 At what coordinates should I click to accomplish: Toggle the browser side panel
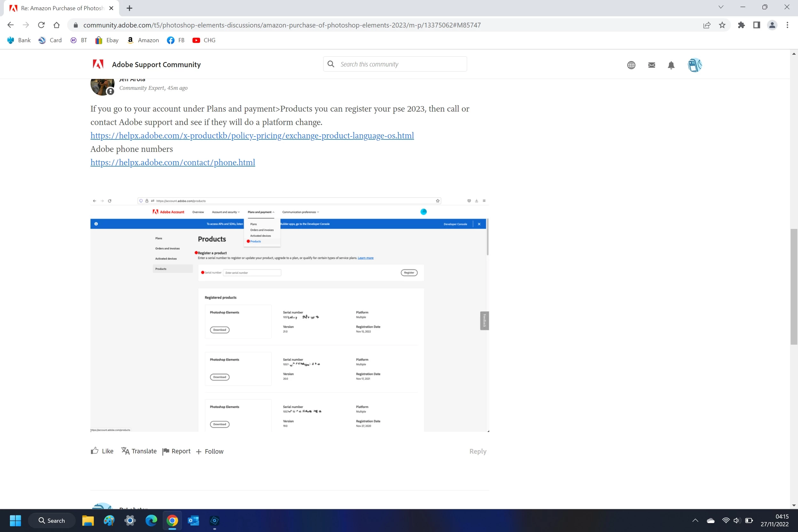tap(756, 25)
